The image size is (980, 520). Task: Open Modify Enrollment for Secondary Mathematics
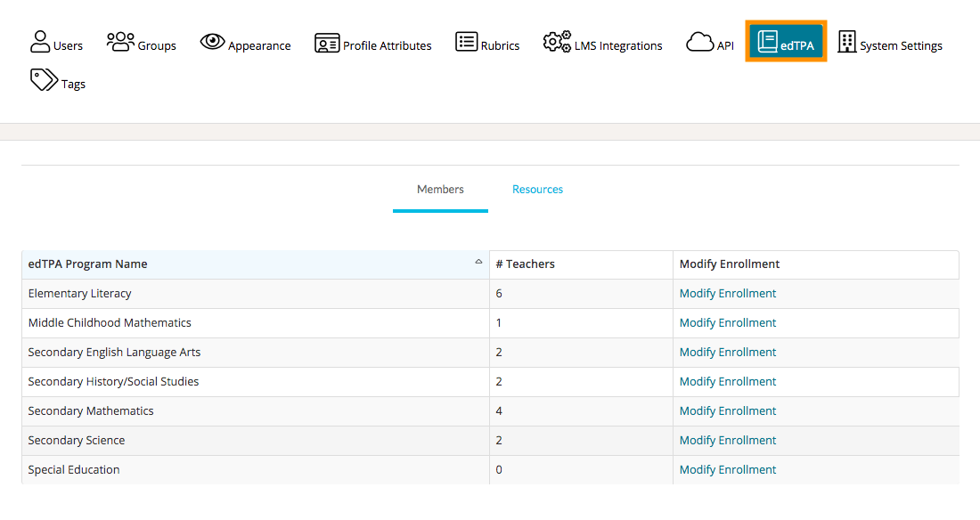click(727, 411)
